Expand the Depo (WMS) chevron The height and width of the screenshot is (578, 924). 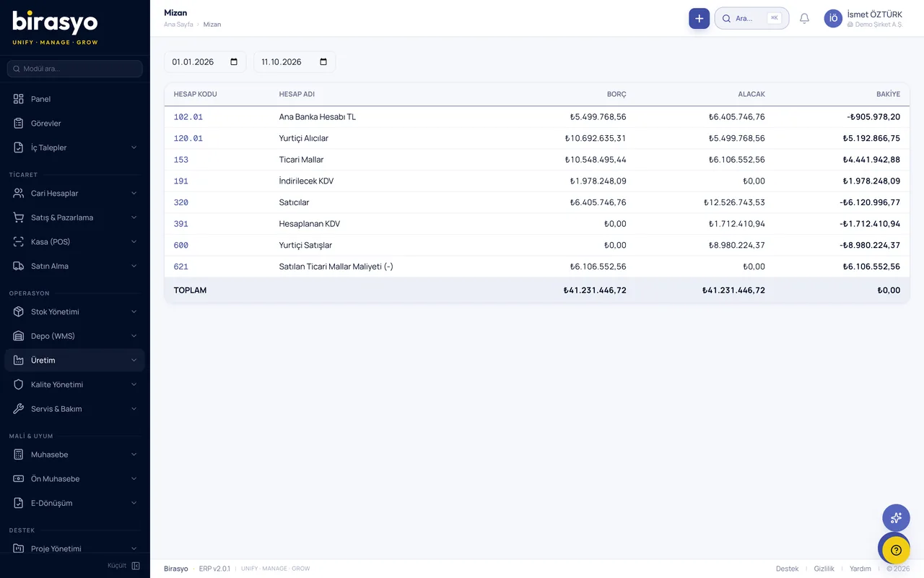coord(134,336)
